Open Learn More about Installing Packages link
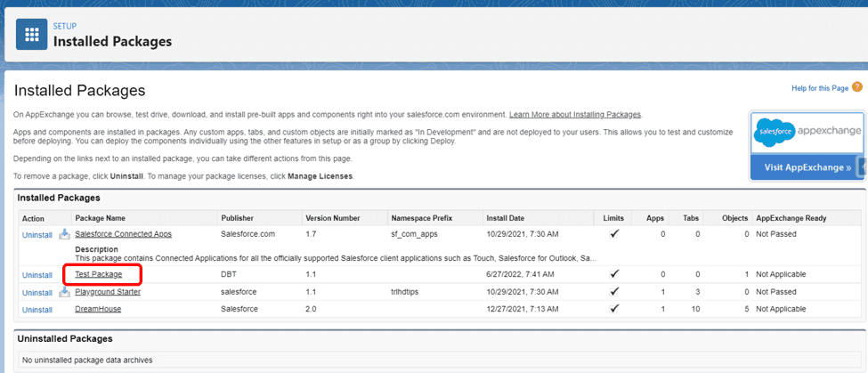Viewport: 868px width, 373px height. click(x=574, y=115)
